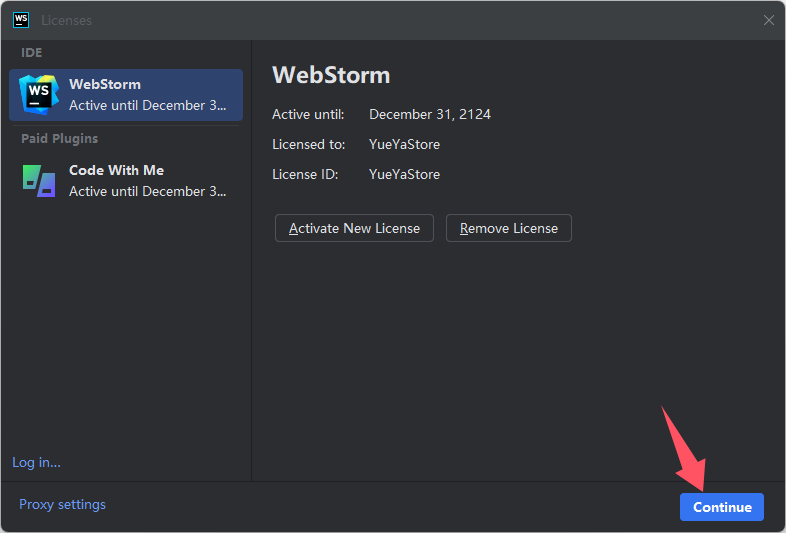Click the large WebStorm heading in the details pane
Screen dimensions: 786x533
(x=331, y=75)
